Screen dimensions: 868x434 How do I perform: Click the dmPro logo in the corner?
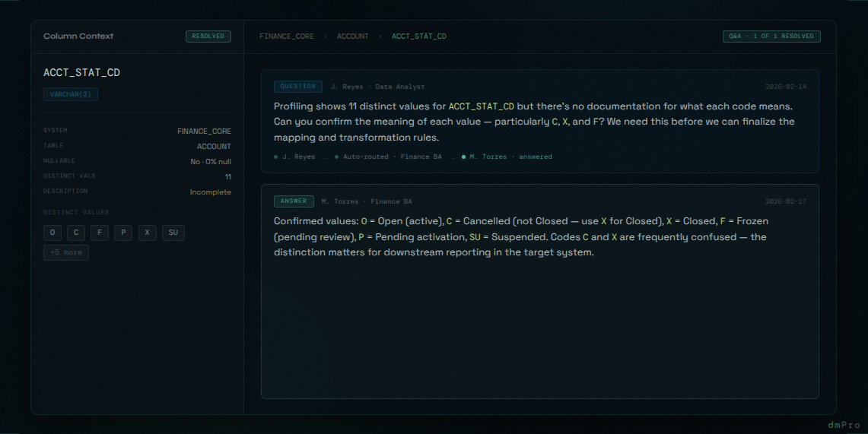point(844,425)
